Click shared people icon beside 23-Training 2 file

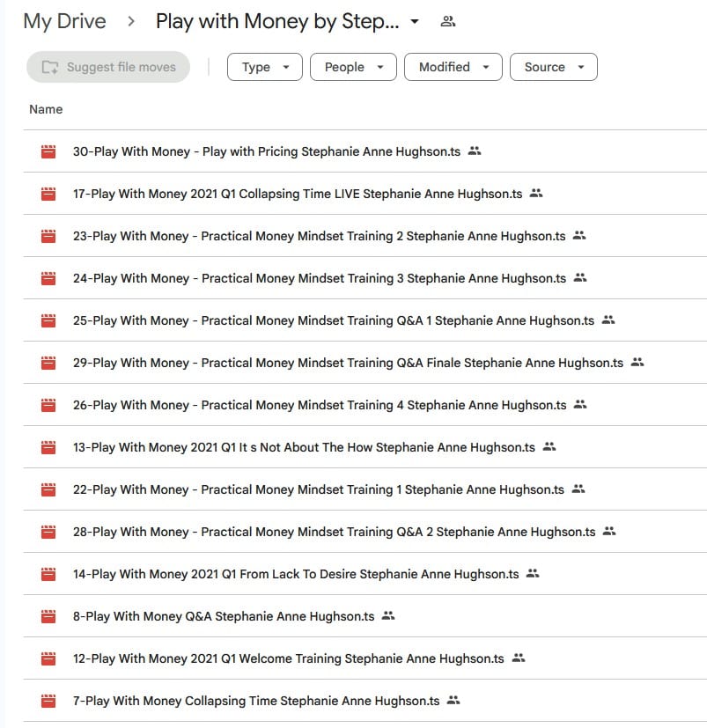[x=578, y=235]
